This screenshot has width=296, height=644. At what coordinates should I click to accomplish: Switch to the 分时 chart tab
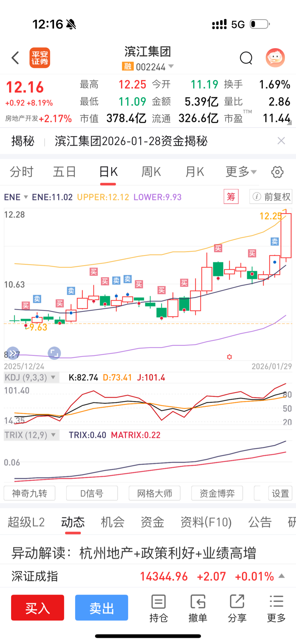(22, 172)
